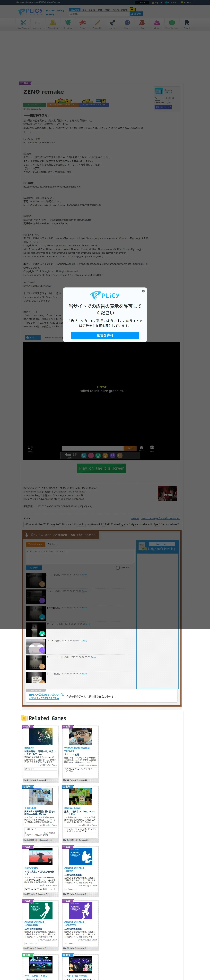Select the User search tab
The width and height of the screenshot is (210, 980).
(107, 10)
